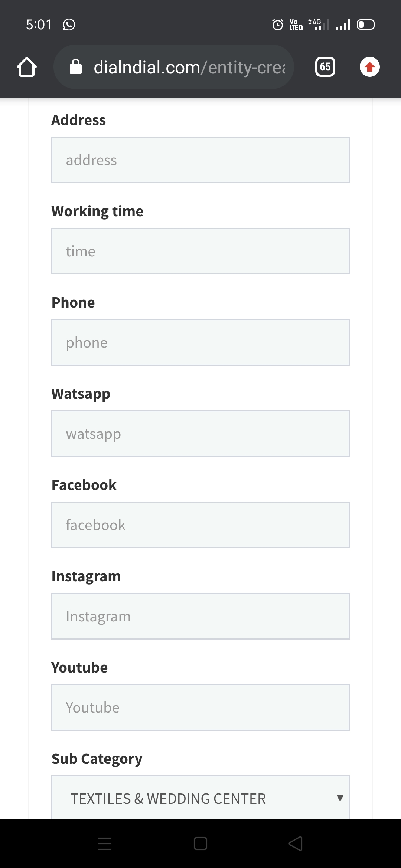This screenshot has height=868, width=401.
Task: Tap the battery indicator icon
Action: tap(366, 25)
